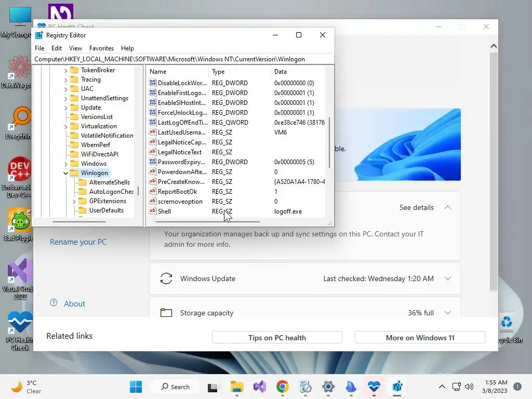Select the Shell value named Shell
Screen dimensions: 532x399
tap(164, 211)
